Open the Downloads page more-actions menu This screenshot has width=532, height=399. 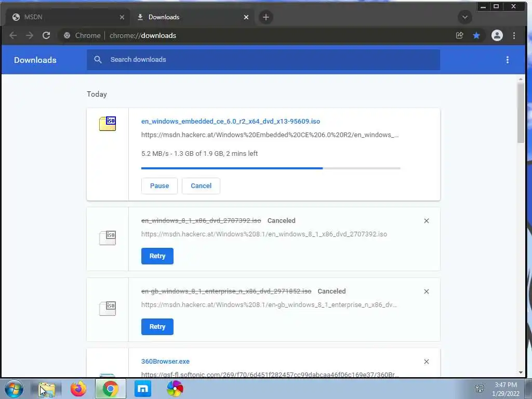pos(508,60)
